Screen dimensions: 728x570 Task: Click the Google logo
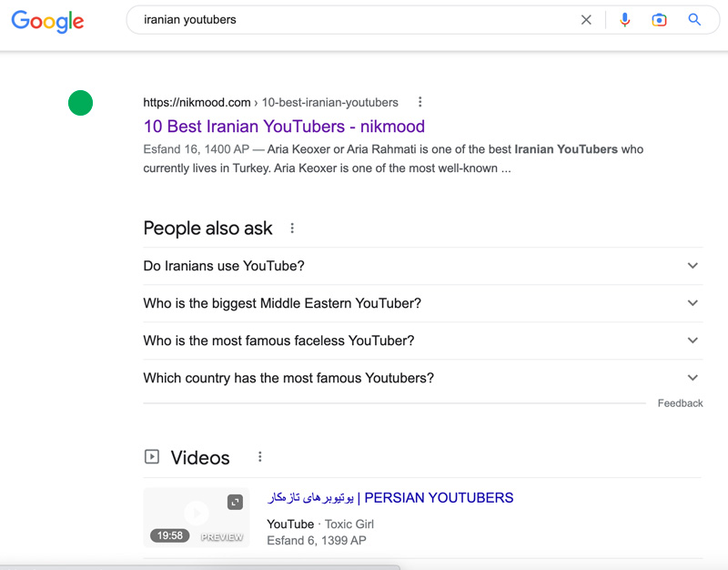(47, 21)
